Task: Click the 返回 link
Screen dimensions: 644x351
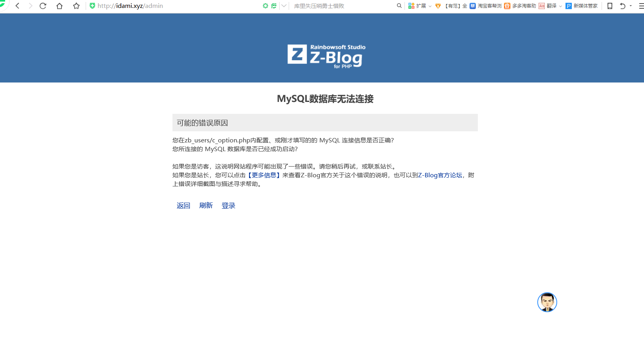Action: pos(184,205)
